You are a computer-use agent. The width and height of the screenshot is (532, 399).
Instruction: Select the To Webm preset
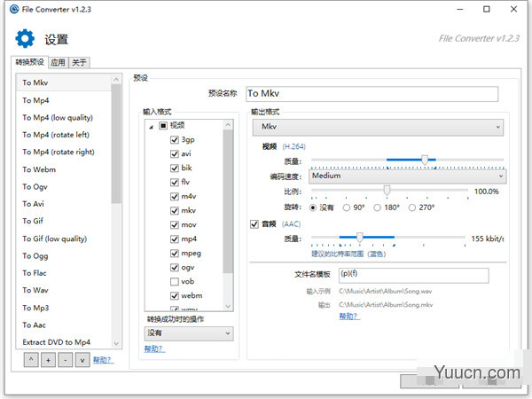[x=64, y=169]
